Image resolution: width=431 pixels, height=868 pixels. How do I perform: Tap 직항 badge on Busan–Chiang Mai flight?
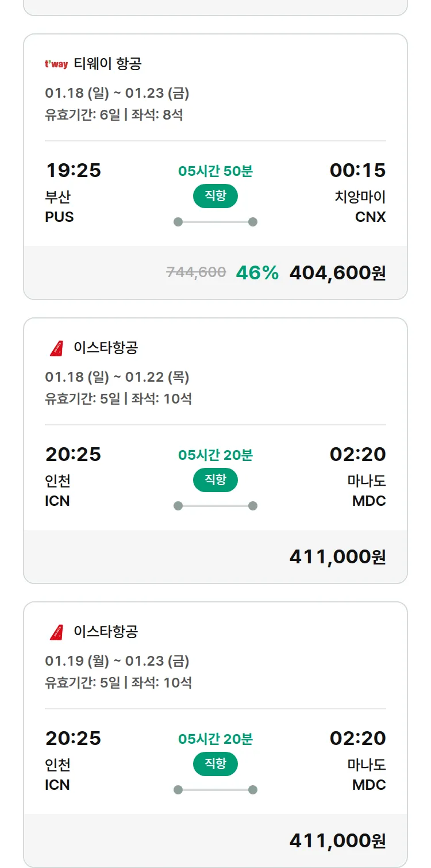click(x=215, y=196)
